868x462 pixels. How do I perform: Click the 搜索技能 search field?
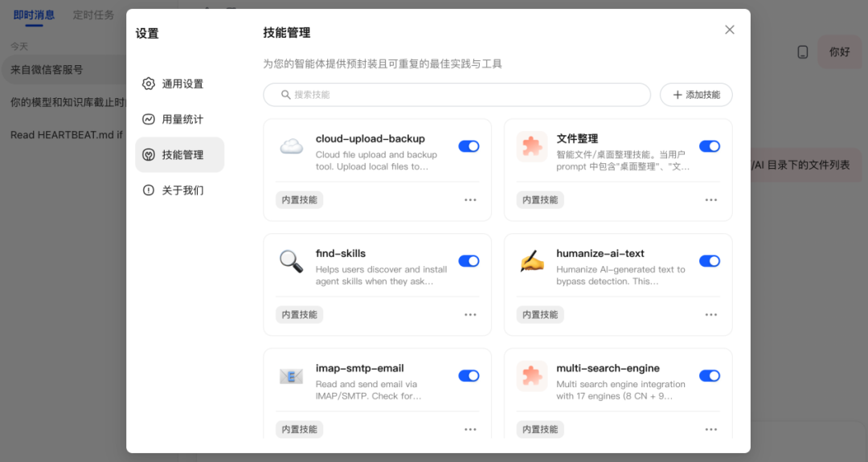457,95
